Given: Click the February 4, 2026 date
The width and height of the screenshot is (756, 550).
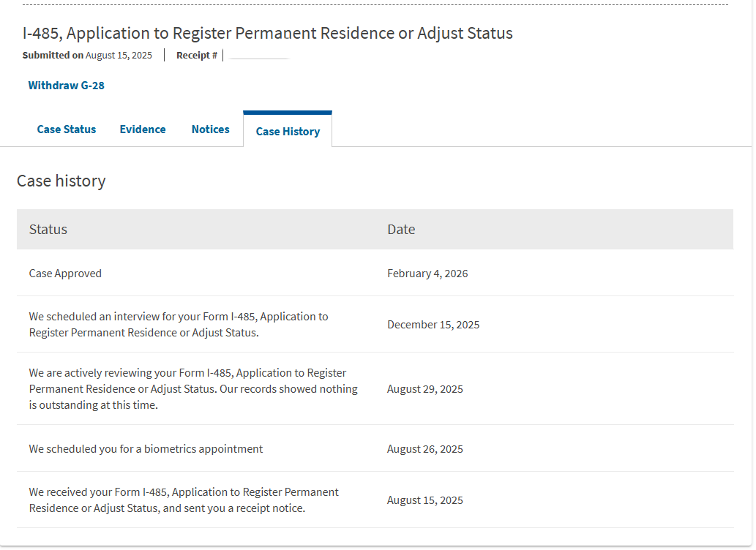Looking at the screenshot, I should [x=427, y=274].
